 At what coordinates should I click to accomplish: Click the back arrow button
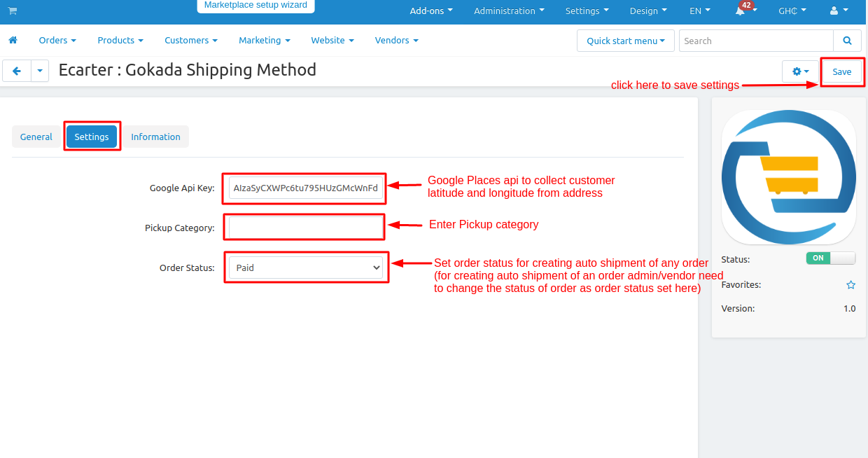(x=17, y=71)
